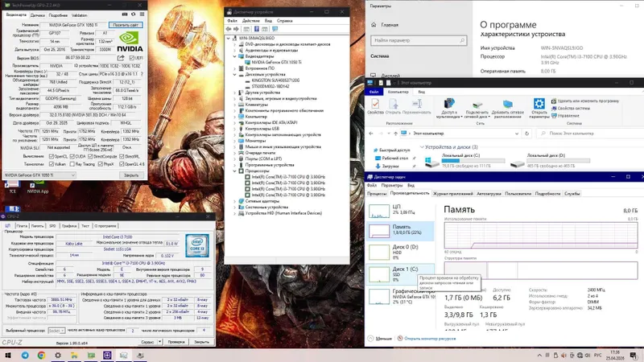Screen dimensions: 644x362
Task: Click the "Посетить сайт" button in GPU-Z
Action: coord(126,25)
